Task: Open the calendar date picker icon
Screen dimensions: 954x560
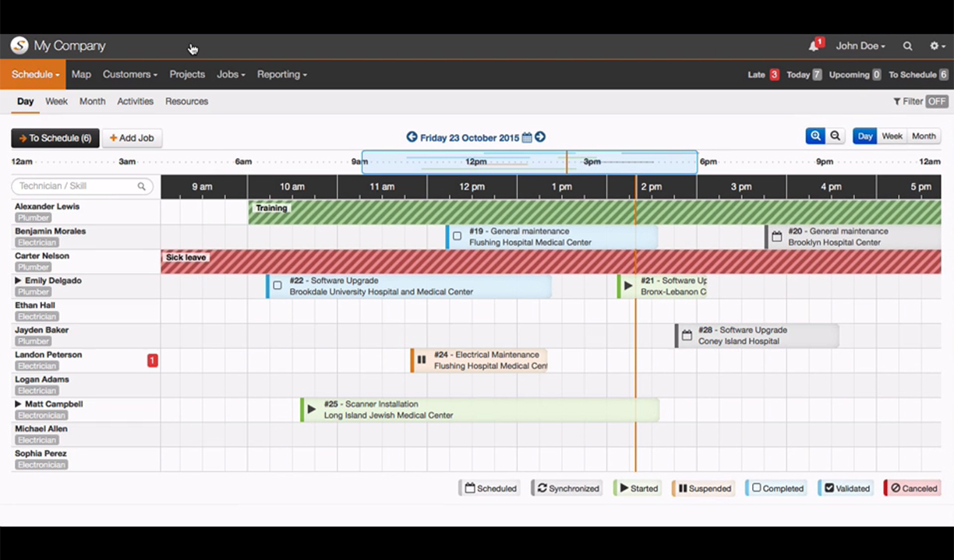Action: [527, 138]
